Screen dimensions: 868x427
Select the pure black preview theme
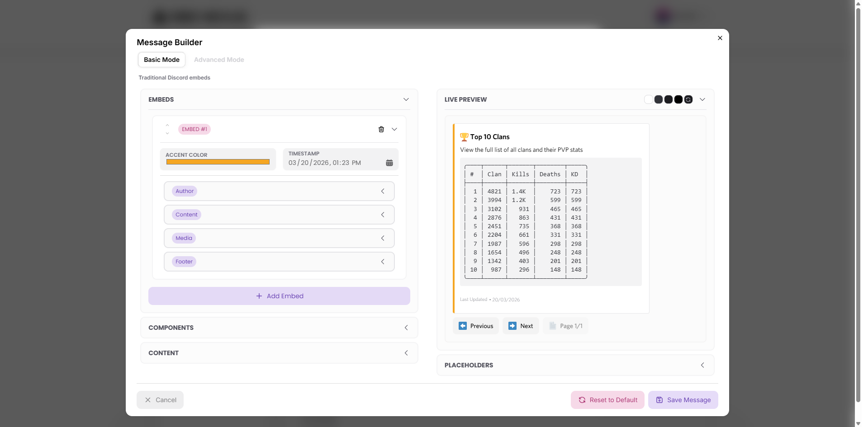click(678, 99)
